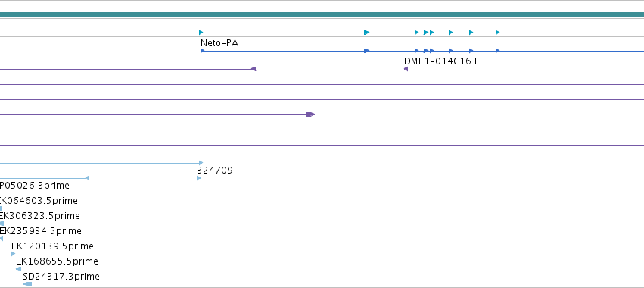Image resolution: width=644 pixels, height=288 pixels.
Task: Select the blue start arrow under Neto-PA
Action: pyautogui.click(x=203, y=51)
